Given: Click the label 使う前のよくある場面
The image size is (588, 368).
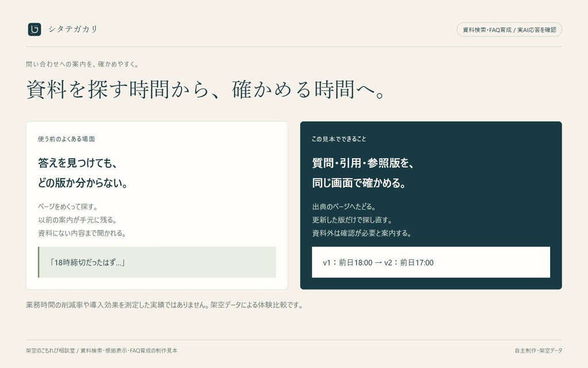Looking at the screenshot, I should click(x=67, y=139).
